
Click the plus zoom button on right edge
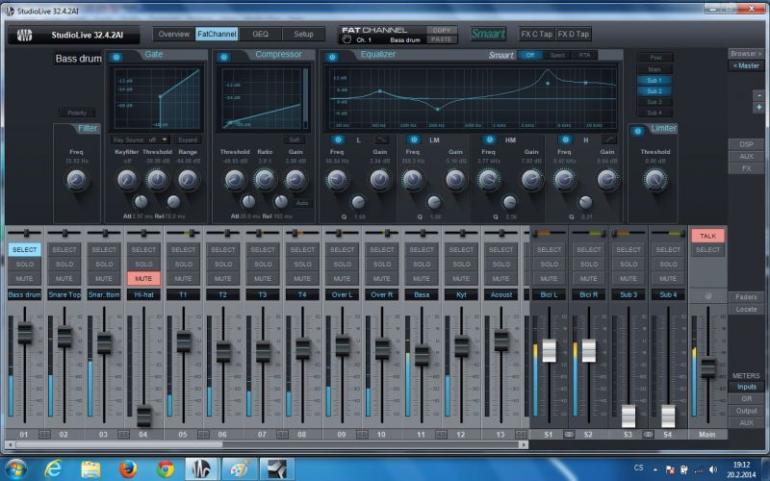click(x=759, y=107)
